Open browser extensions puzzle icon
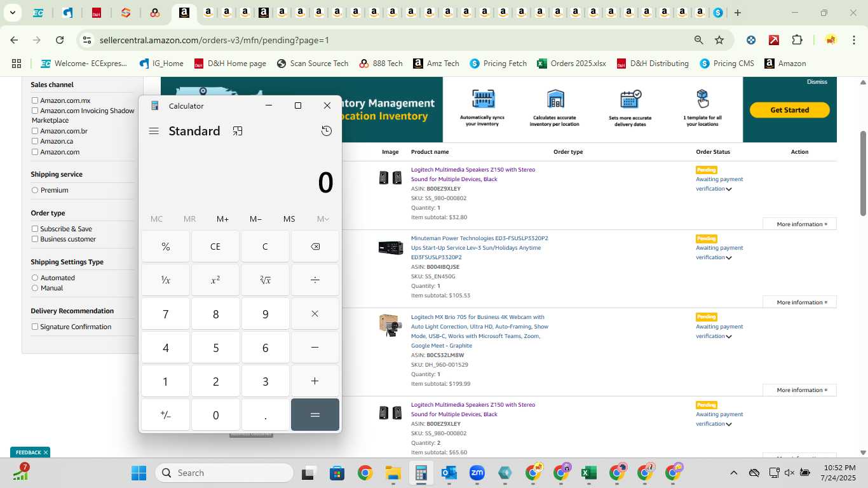The width and height of the screenshot is (868, 488). point(797,40)
